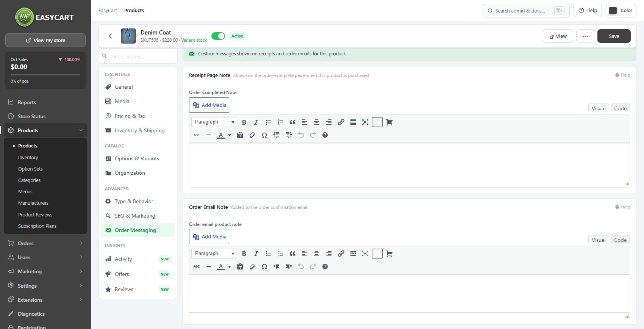Increase indent in Order email product note editor
Screen dimensions: 644x329
point(289,266)
